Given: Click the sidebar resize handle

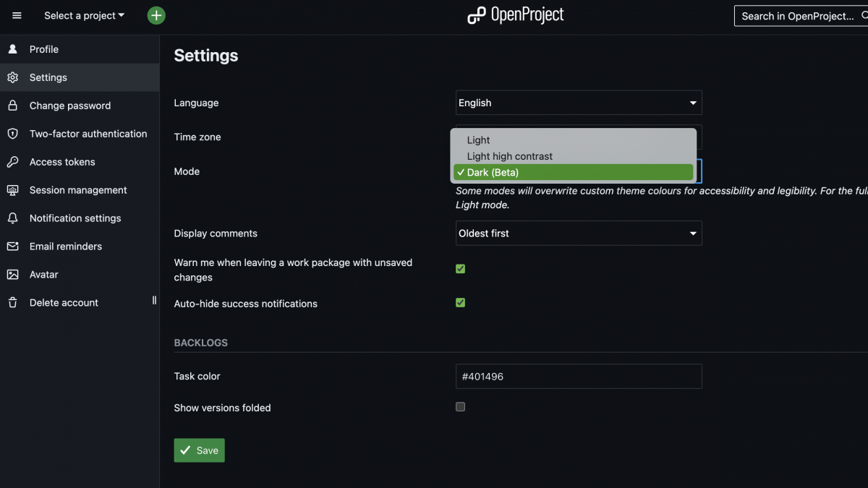Looking at the screenshot, I should click(154, 300).
